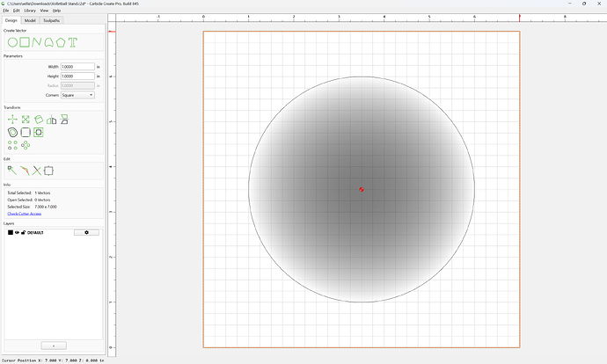Switch to the Toolpaths tab

[x=52, y=20]
